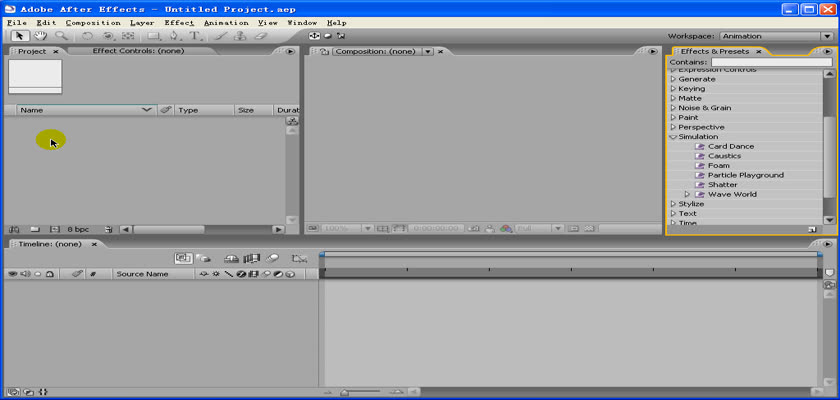Open the Effect menu
The height and width of the screenshot is (400, 840).
click(179, 22)
